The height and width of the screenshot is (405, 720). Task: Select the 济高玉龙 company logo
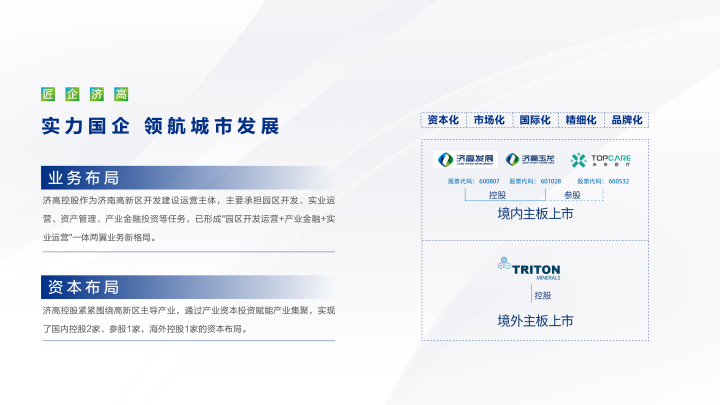(x=530, y=159)
